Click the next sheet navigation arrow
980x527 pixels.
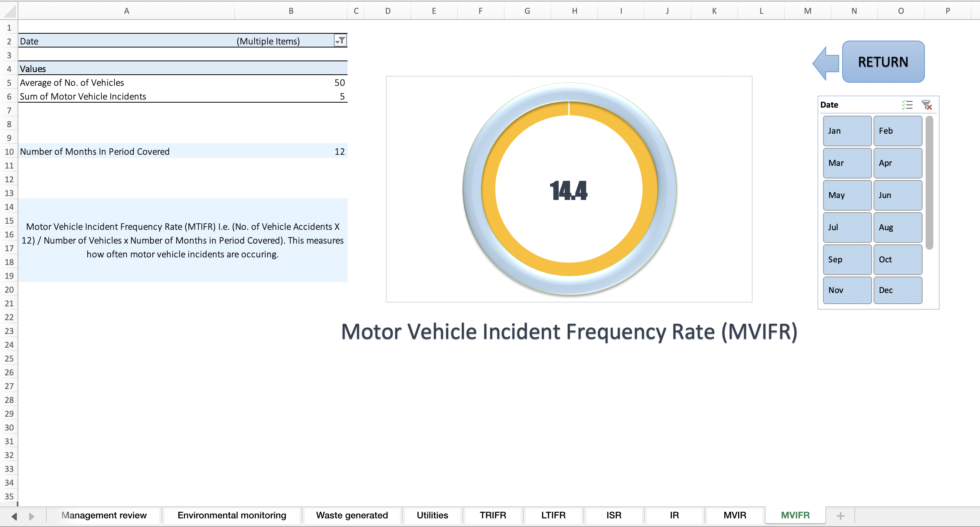coord(33,515)
